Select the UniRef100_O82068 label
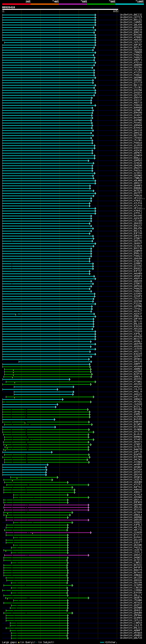146x644 pixels. coord(131,50)
